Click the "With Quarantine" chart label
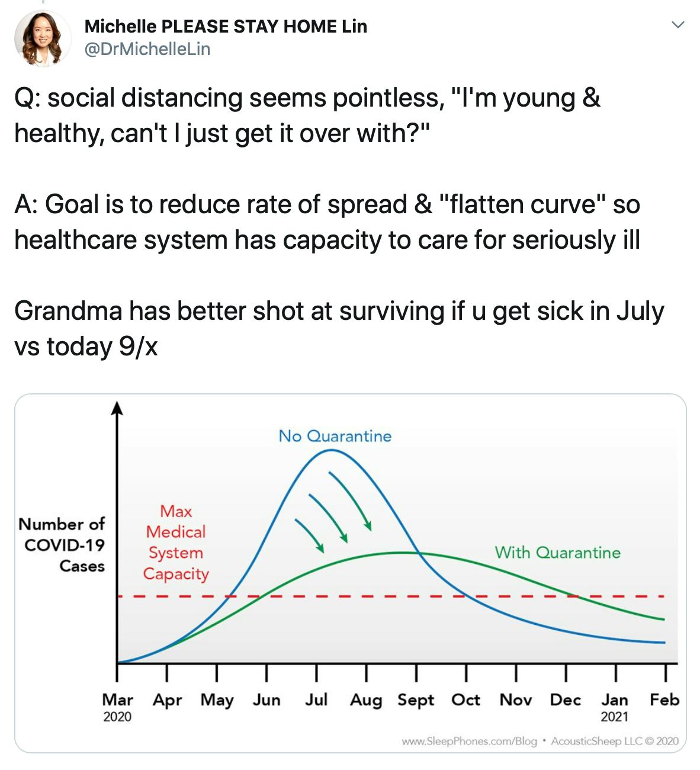The width and height of the screenshot is (700, 770). click(x=557, y=553)
